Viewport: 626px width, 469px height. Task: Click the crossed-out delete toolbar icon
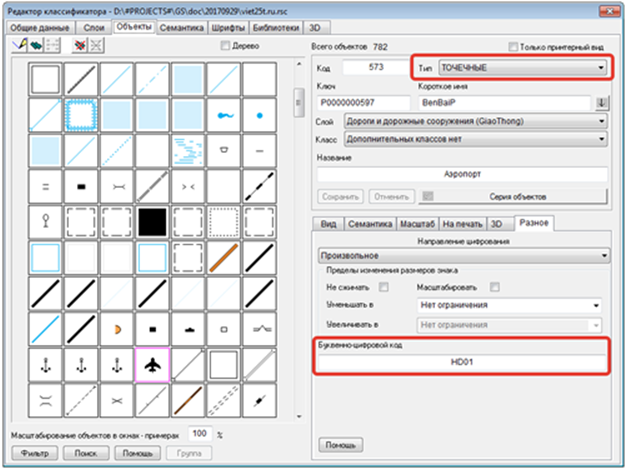(x=97, y=46)
